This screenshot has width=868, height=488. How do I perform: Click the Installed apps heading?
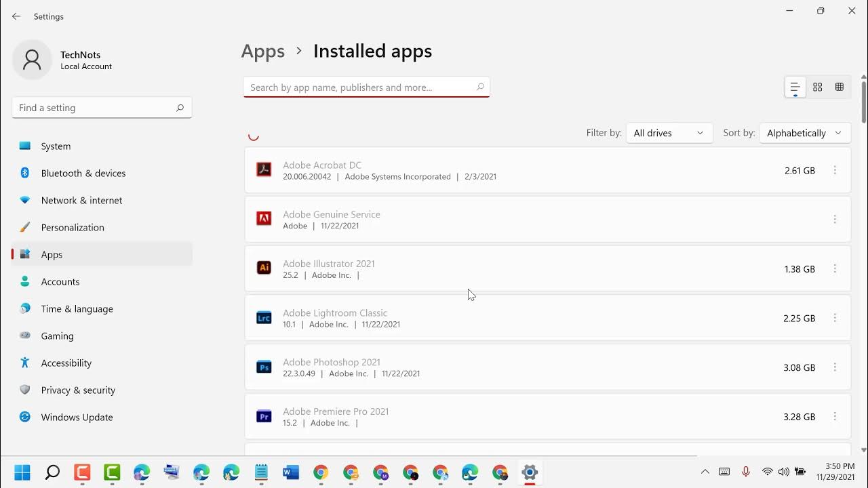[372, 52]
